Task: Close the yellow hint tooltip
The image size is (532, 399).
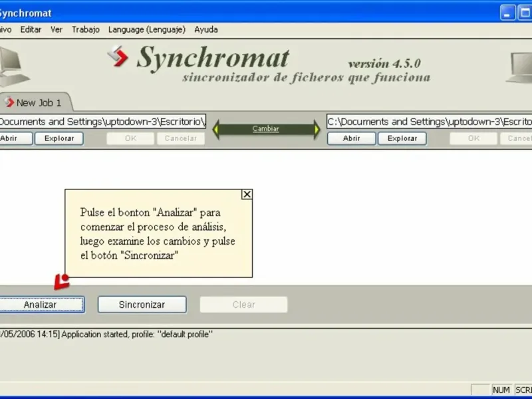Action: 247,194
